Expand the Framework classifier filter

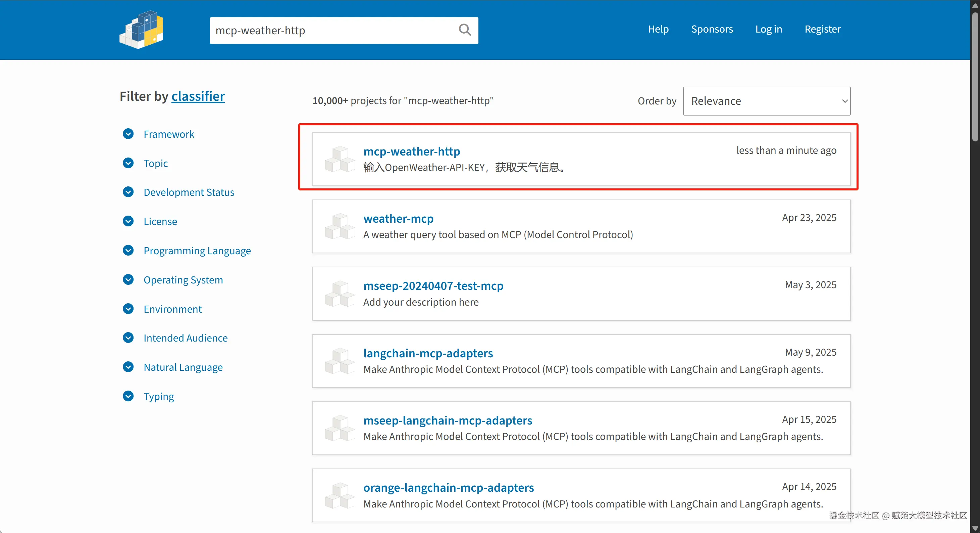tap(128, 134)
